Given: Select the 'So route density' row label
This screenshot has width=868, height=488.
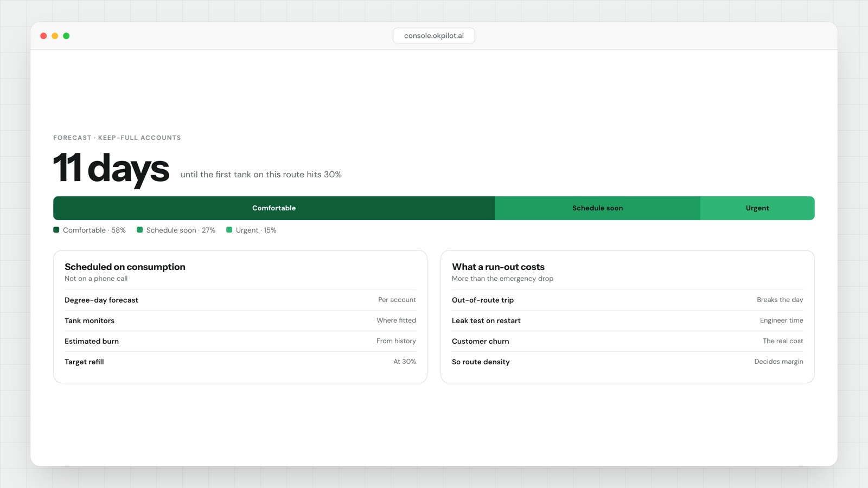Looking at the screenshot, I should click(481, 362).
